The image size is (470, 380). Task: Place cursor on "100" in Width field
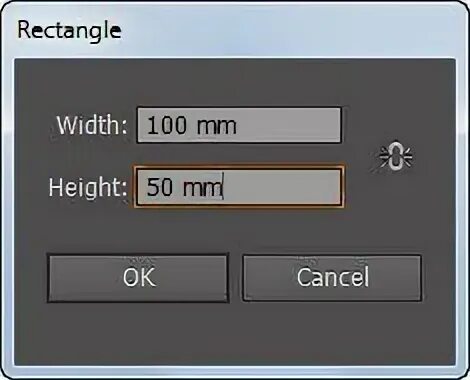[167, 125]
